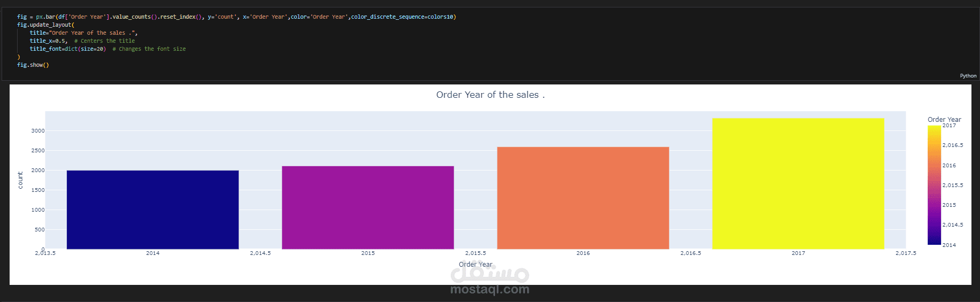This screenshot has width=980, height=302.
Task: Click the fig.show() line in code
Action: pyautogui.click(x=33, y=65)
